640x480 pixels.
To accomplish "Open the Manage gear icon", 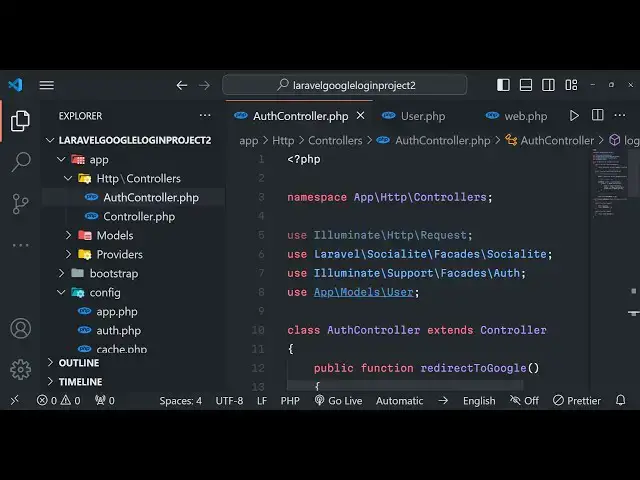I will [20, 370].
